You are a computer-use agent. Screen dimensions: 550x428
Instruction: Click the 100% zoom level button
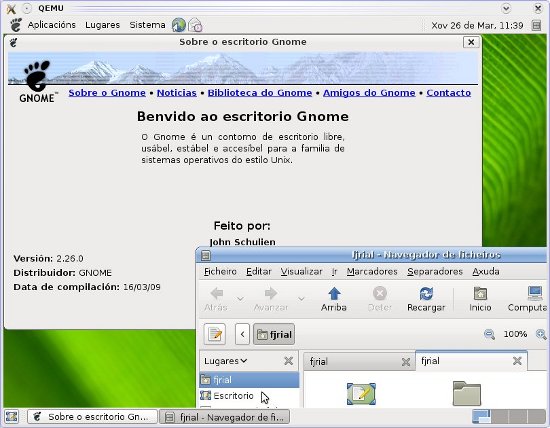tap(515, 334)
